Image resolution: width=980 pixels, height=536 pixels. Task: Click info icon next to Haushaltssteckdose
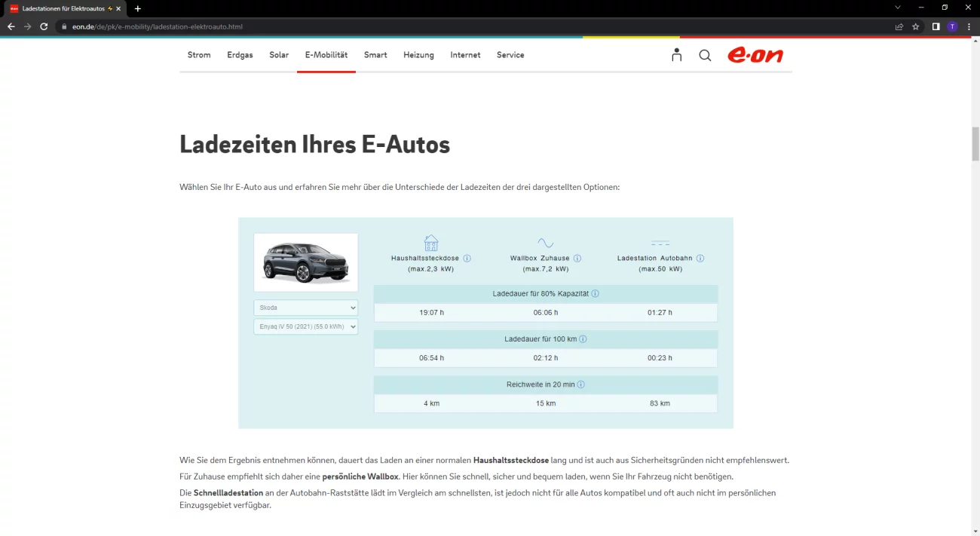[x=467, y=259]
